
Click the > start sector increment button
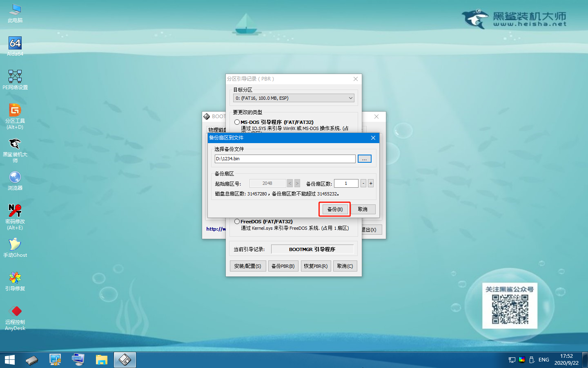297,184
